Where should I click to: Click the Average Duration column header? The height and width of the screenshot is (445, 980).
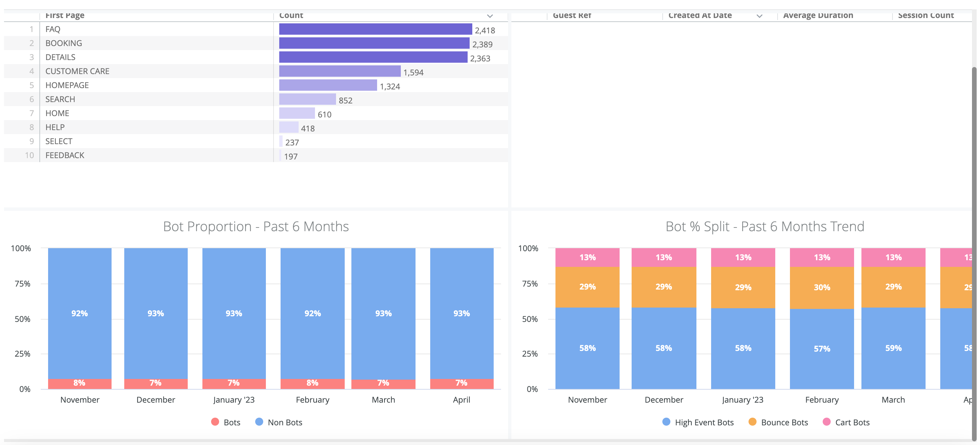pos(818,16)
